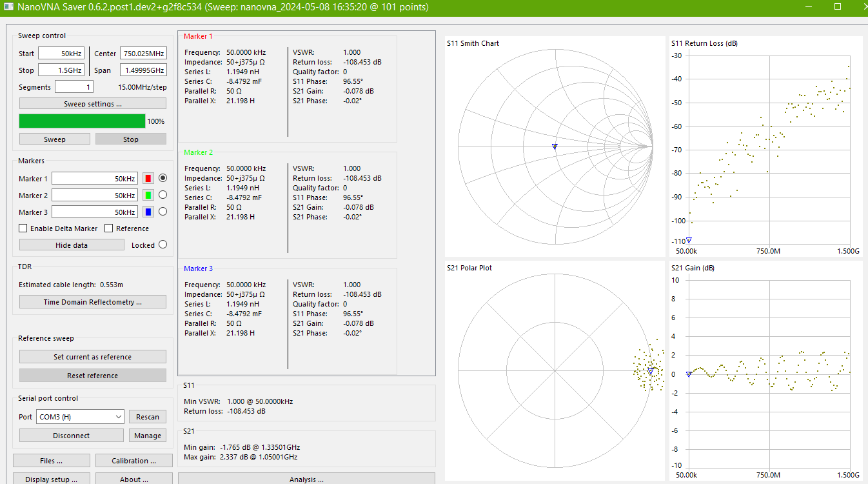Open the About dialog
The width and height of the screenshot is (868, 484).
click(x=134, y=479)
